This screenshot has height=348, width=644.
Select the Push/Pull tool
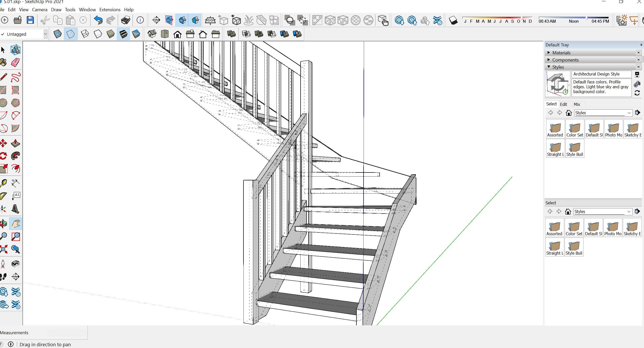[x=15, y=143]
